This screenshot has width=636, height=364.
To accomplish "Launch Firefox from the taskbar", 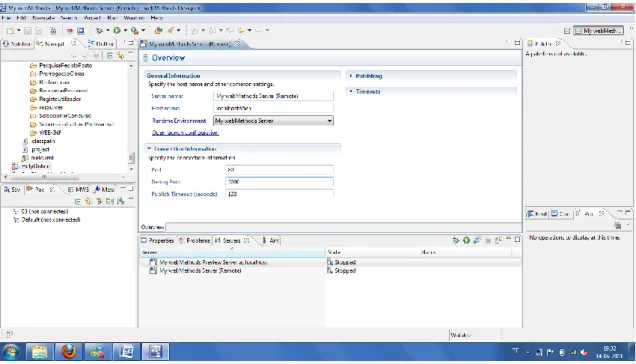I will (69, 351).
